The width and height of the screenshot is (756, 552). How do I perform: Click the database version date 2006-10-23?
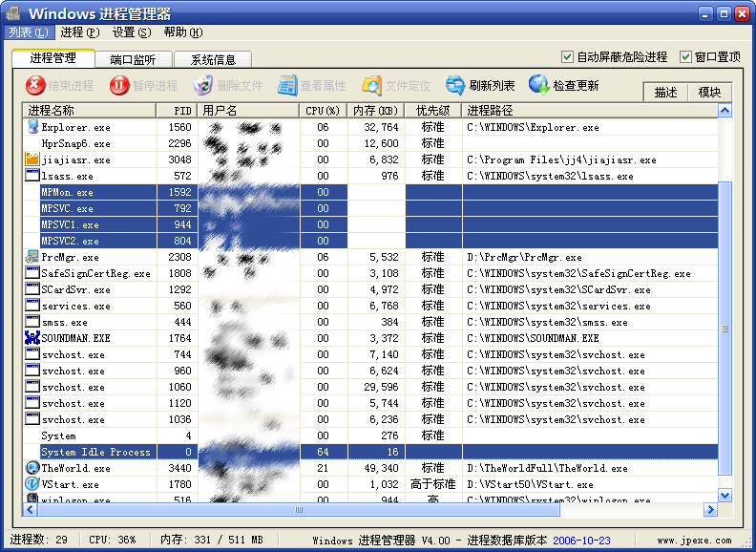pos(581,540)
